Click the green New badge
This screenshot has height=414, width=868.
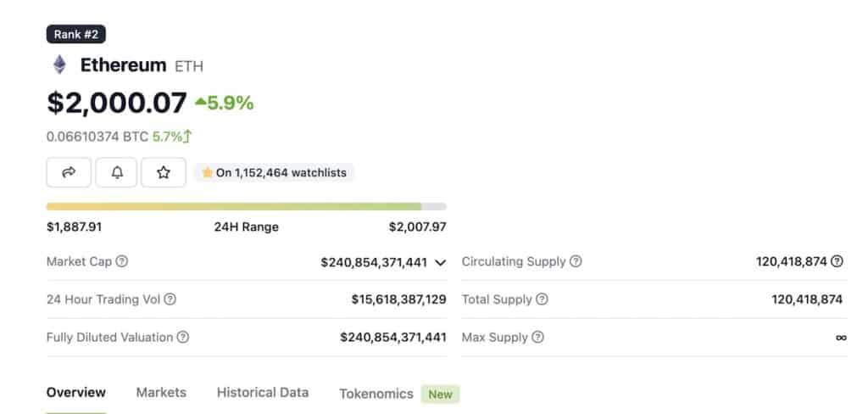click(x=440, y=394)
